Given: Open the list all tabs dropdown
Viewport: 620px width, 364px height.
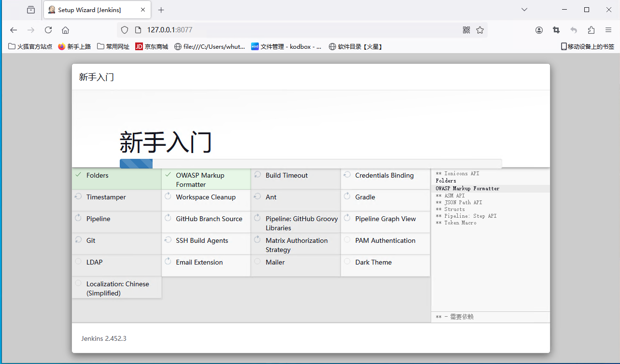Looking at the screenshot, I should pos(524,10).
